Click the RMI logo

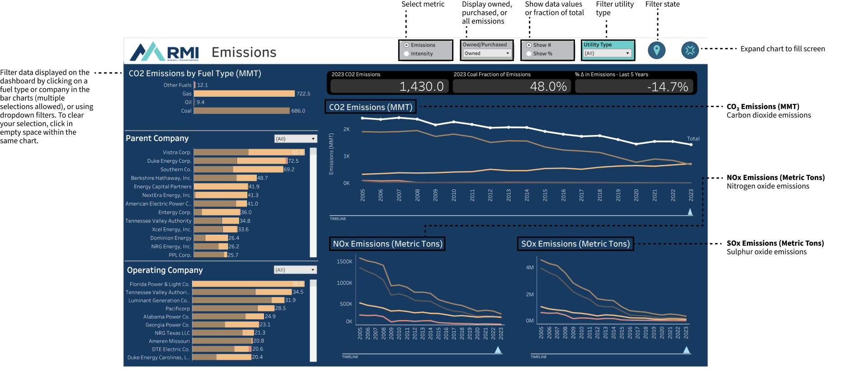[x=165, y=52]
